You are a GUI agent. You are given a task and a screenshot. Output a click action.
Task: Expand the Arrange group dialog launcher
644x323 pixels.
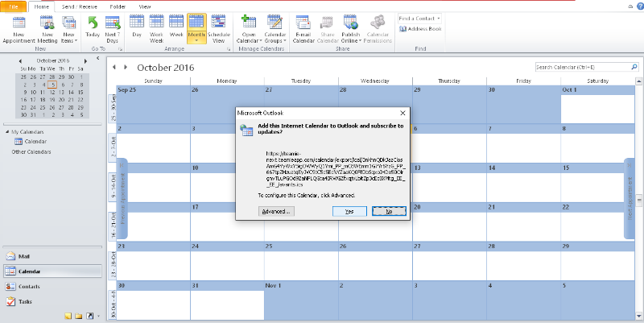[229, 49]
